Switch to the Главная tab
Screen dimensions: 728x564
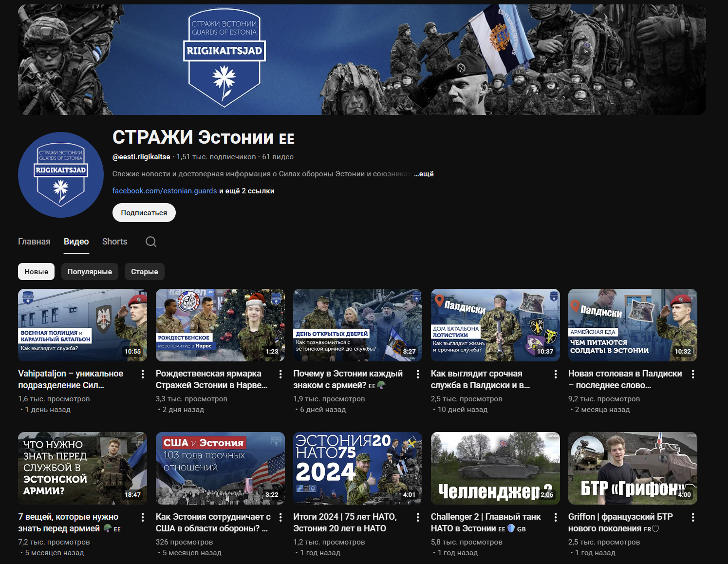click(34, 242)
